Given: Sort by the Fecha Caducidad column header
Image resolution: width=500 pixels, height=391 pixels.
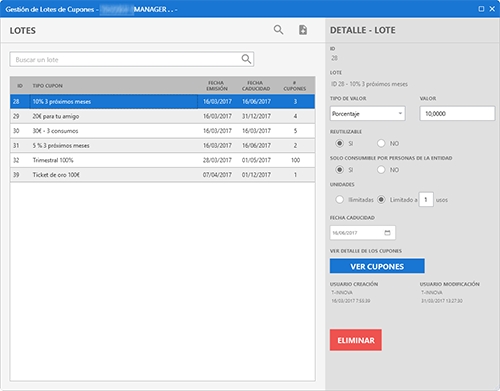Looking at the screenshot, I should [256, 86].
